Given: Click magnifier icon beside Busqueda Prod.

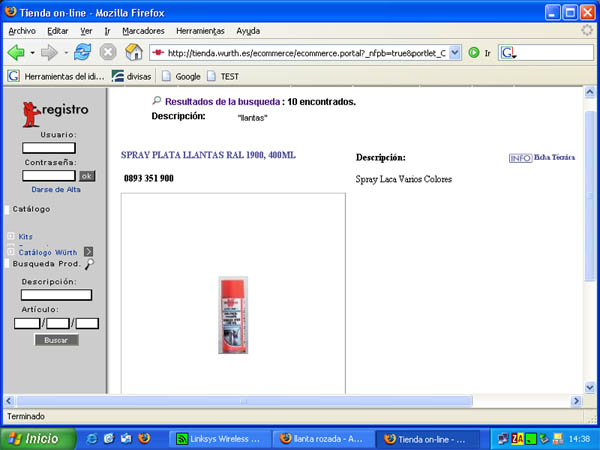Looking at the screenshot, I should point(89,264).
